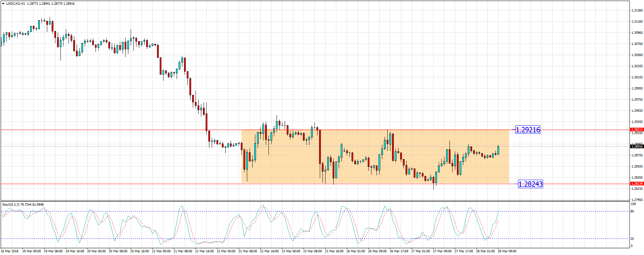
Task: Click the 20 level on Stochastic scale
Action: pyautogui.click(x=632, y=239)
